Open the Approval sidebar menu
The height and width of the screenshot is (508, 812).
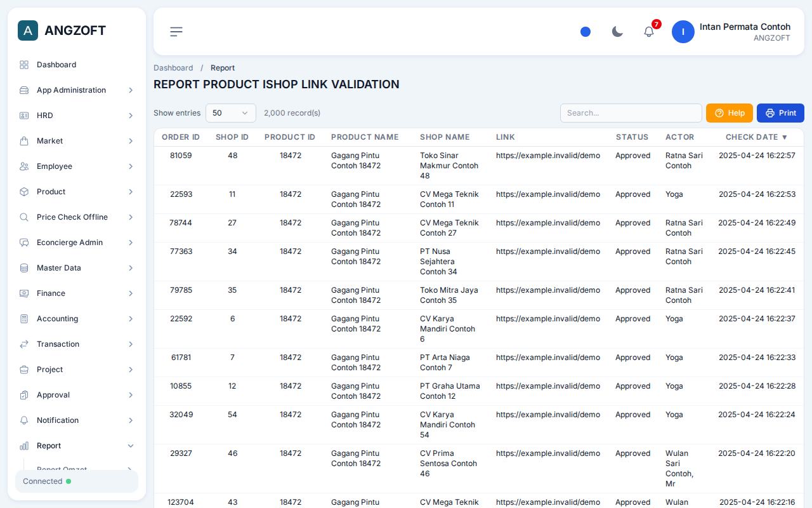click(x=77, y=395)
